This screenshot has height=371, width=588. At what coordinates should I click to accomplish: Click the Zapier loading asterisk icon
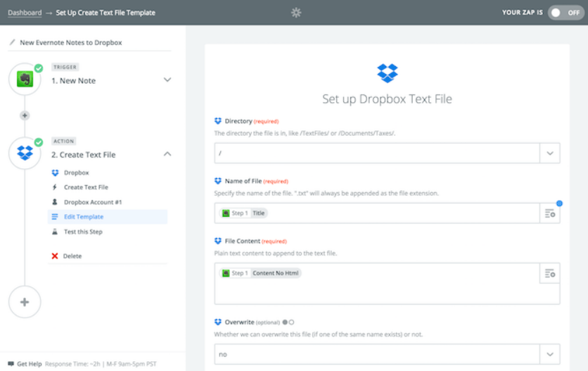[296, 13]
